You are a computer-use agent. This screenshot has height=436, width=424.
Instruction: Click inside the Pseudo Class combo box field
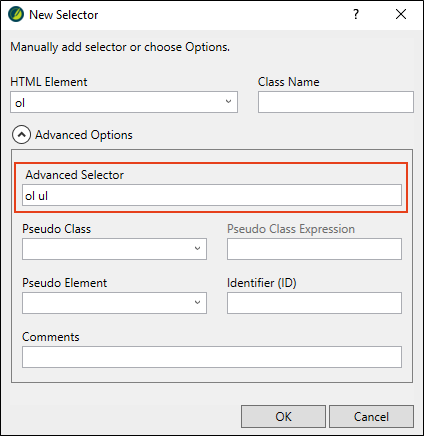point(114,249)
